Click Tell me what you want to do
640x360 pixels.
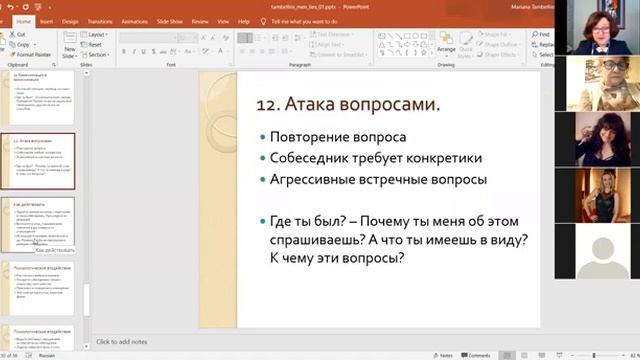tap(304, 22)
